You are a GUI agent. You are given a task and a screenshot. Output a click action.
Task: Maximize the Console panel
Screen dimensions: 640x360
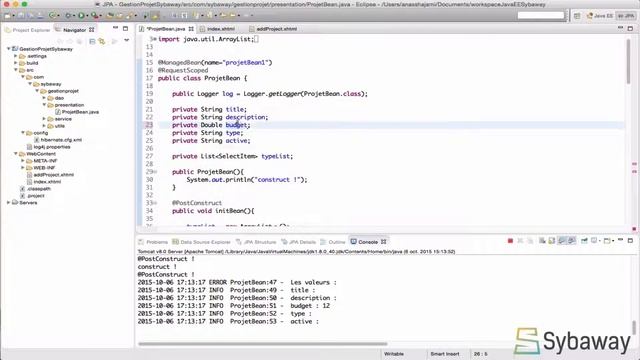[x=630, y=241]
